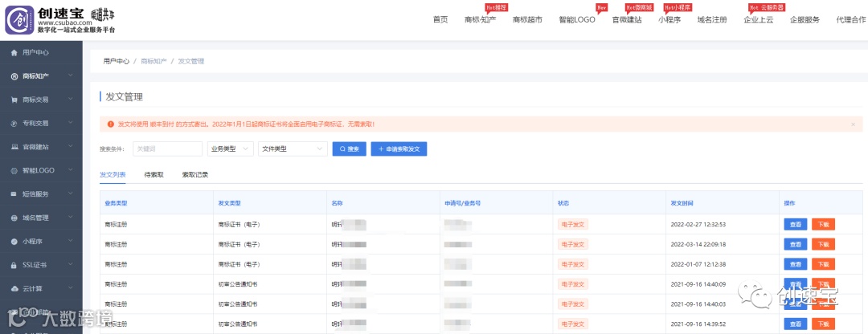Open 商标·知产 in top navigation
Viewport: 868px width, 334px height.
481,20
